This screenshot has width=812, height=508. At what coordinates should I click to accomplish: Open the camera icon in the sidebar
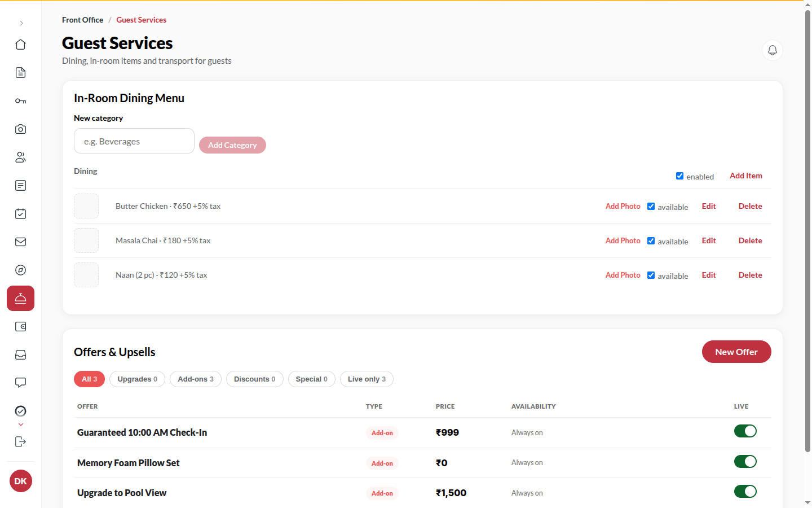[20, 129]
